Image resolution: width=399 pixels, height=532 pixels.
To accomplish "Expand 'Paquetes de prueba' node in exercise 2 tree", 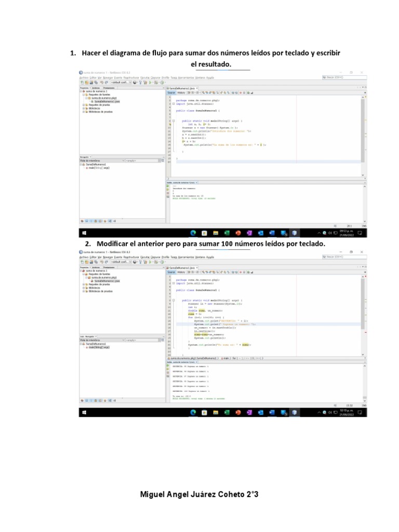I will click(84, 284).
